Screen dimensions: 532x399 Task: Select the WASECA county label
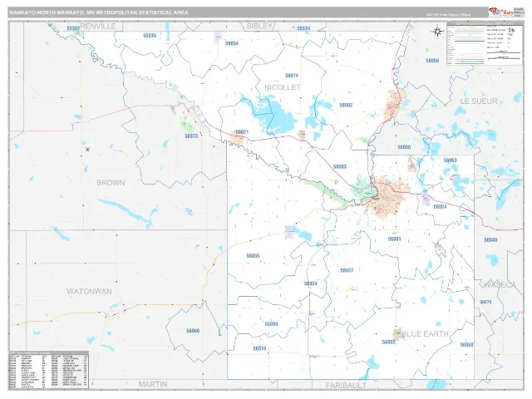click(500, 285)
